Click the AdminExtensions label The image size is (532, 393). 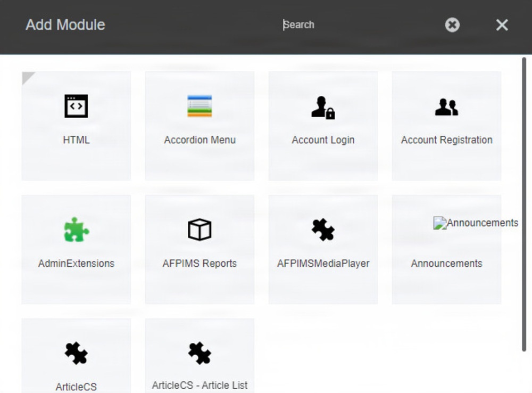(76, 264)
